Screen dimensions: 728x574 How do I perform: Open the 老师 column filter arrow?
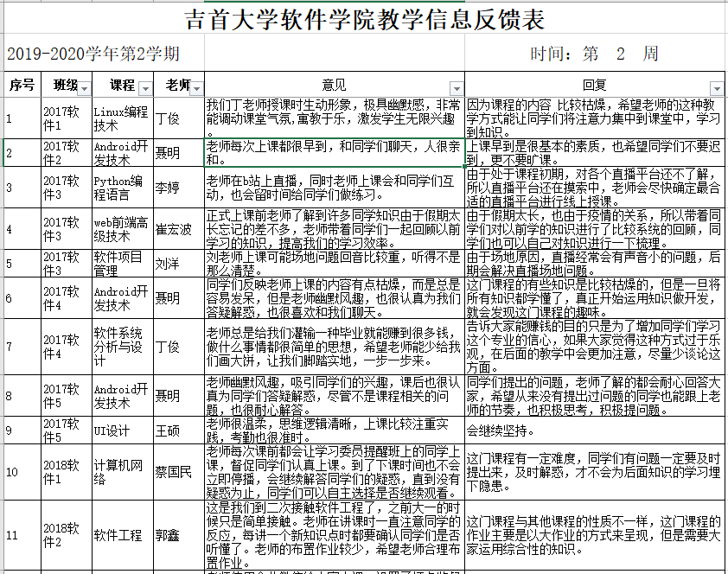tap(197, 90)
